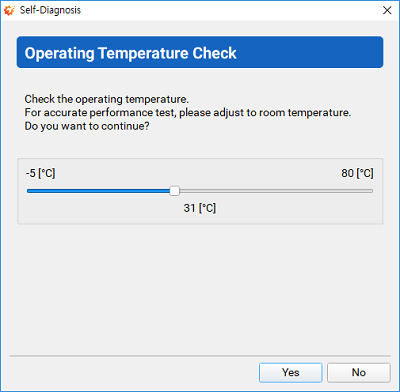This screenshot has height=392, width=400.
Task: Select the 'Check the operating temperature' text line
Action: tap(106, 99)
